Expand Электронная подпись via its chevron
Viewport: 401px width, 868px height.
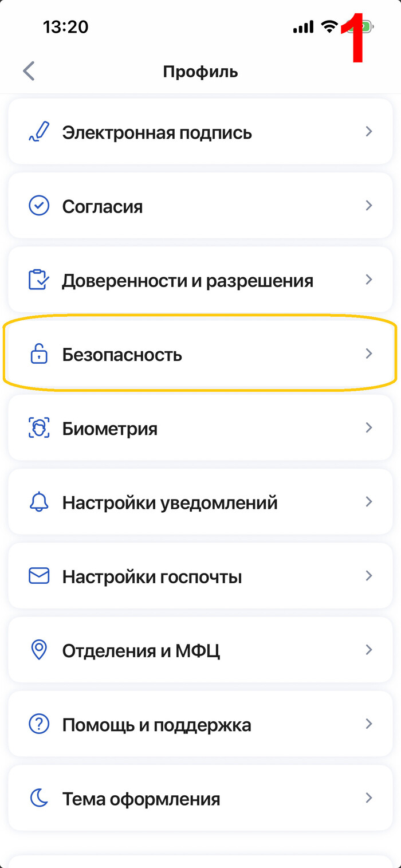(x=369, y=132)
